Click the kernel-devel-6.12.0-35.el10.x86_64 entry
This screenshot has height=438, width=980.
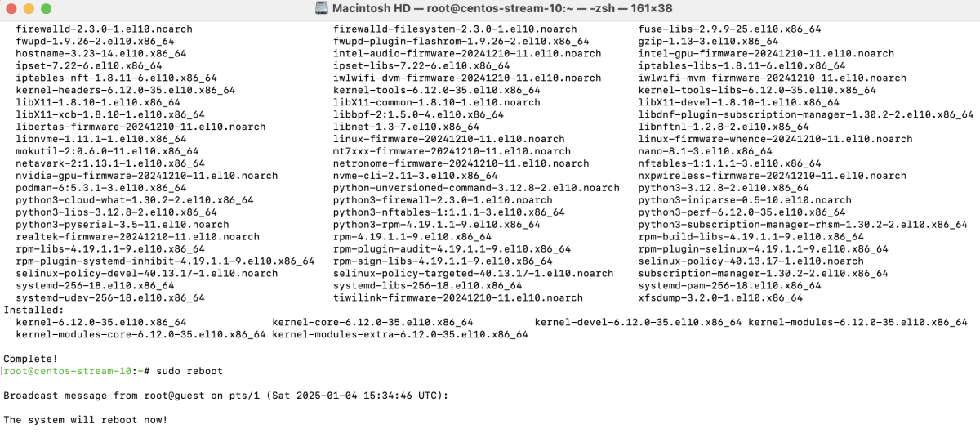click(x=639, y=323)
